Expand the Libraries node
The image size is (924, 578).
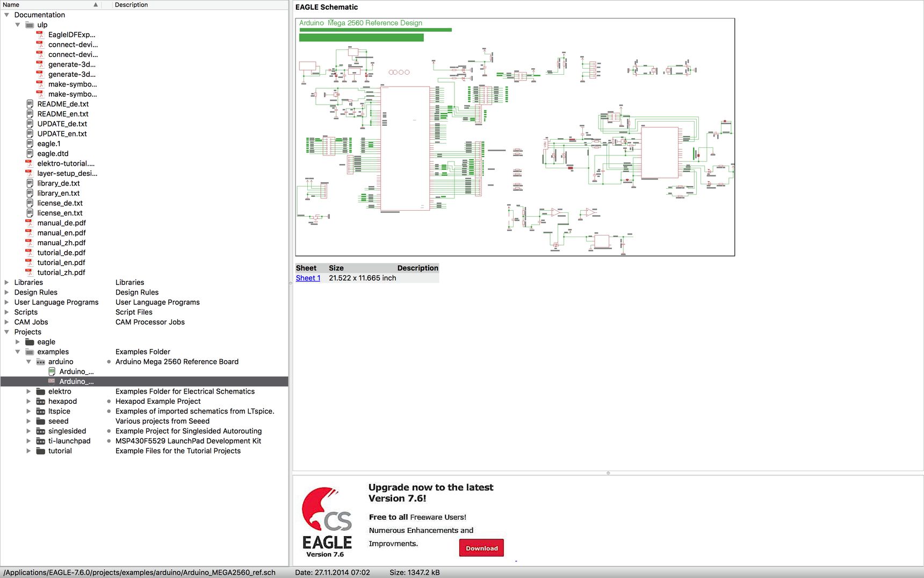click(x=6, y=282)
